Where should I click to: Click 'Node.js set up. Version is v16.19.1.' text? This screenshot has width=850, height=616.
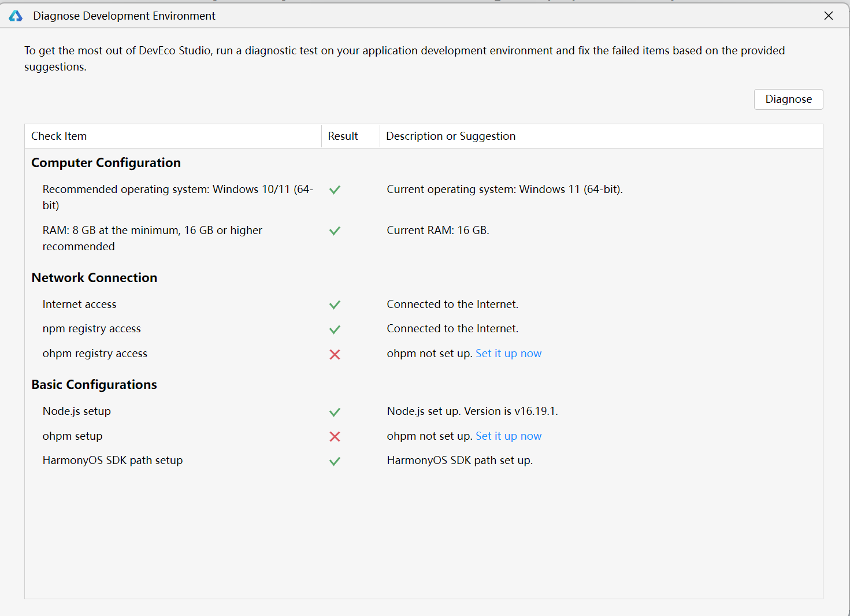tap(472, 411)
